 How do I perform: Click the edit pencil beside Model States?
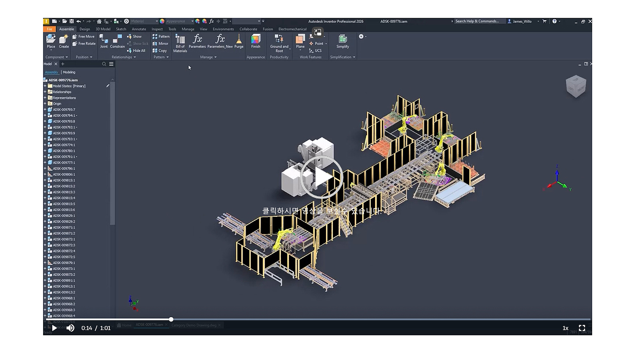pos(107,86)
